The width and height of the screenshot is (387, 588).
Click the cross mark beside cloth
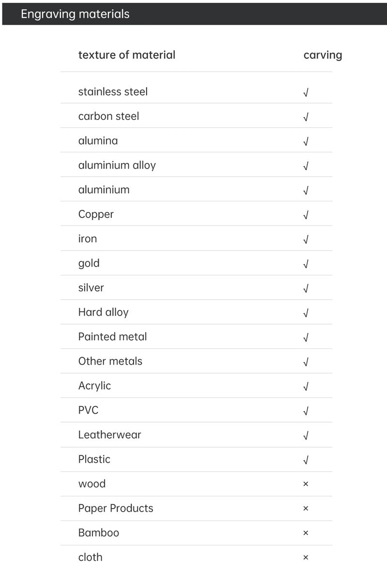tap(306, 558)
